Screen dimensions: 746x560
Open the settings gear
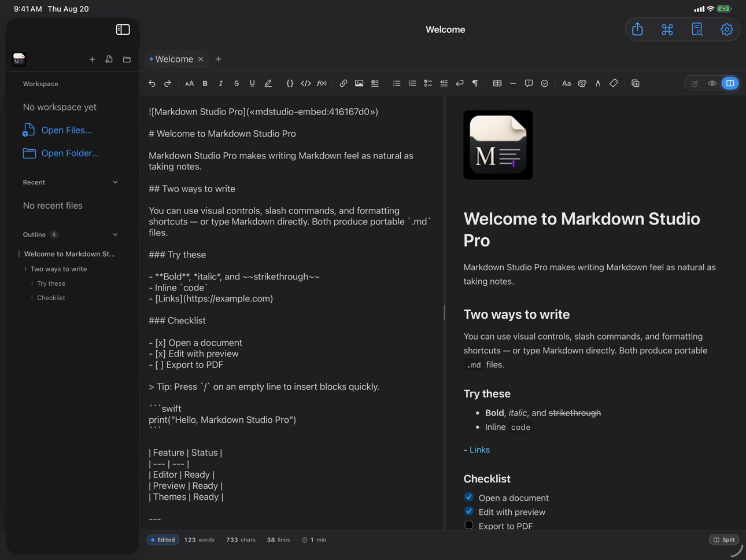(x=727, y=30)
